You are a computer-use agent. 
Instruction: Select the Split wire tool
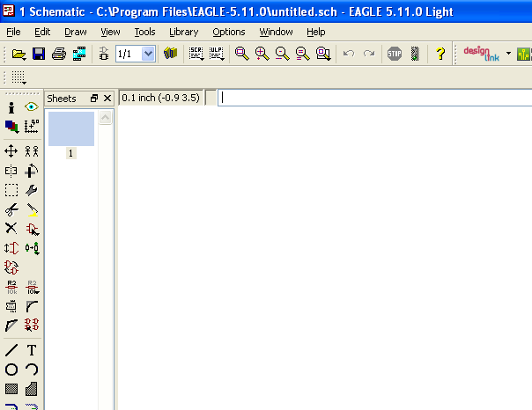pos(11,326)
